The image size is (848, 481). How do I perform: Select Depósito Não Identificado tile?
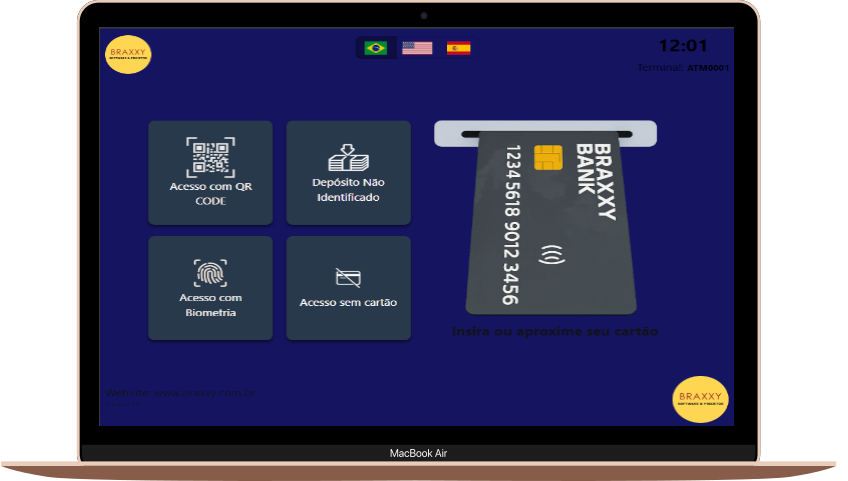348,173
